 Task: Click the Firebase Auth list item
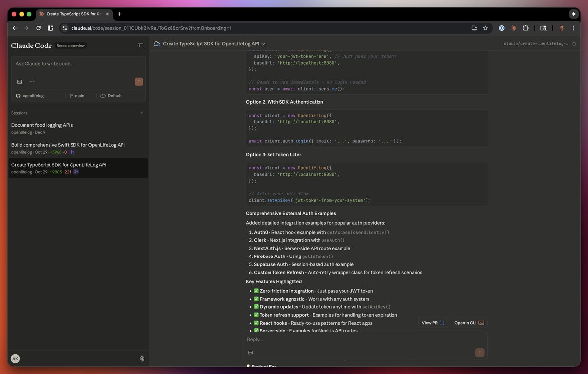click(294, 257)
